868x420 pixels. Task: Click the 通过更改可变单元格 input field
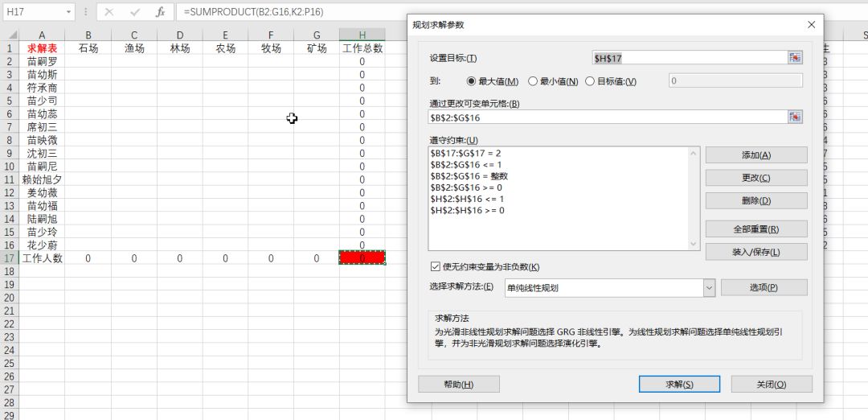(608, 117)
